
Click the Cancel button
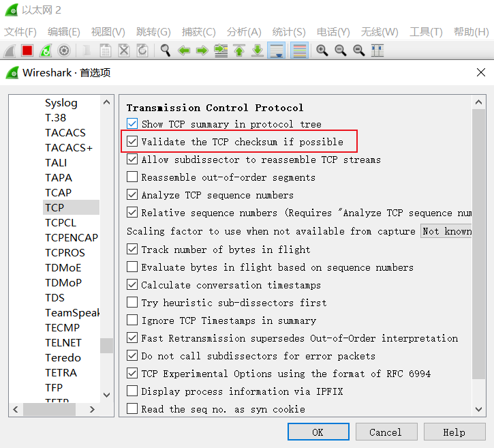click(386, 432)
